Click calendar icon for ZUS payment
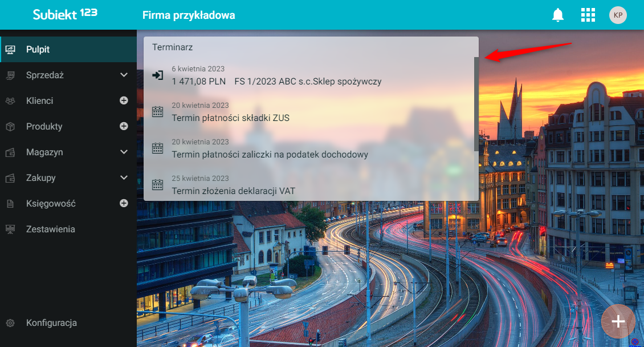This screenshot has width=644, height=347. (x=158, y=111)
